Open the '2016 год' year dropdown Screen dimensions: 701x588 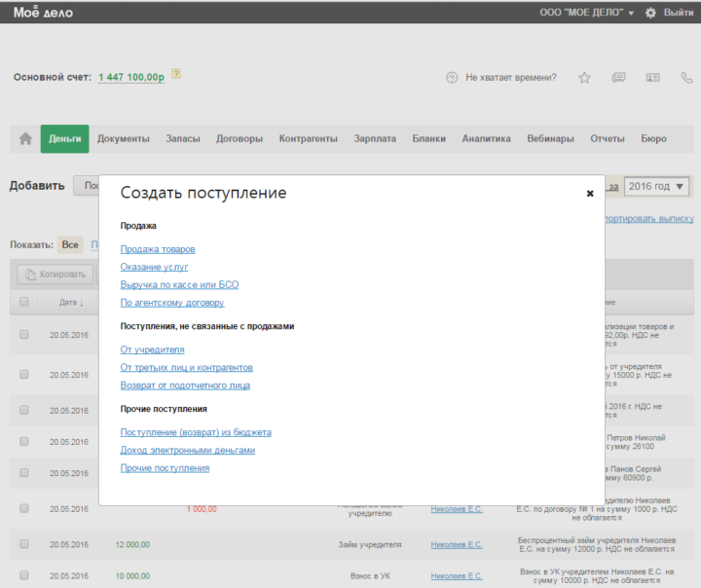pyautogui.click(x=656, y=186)
